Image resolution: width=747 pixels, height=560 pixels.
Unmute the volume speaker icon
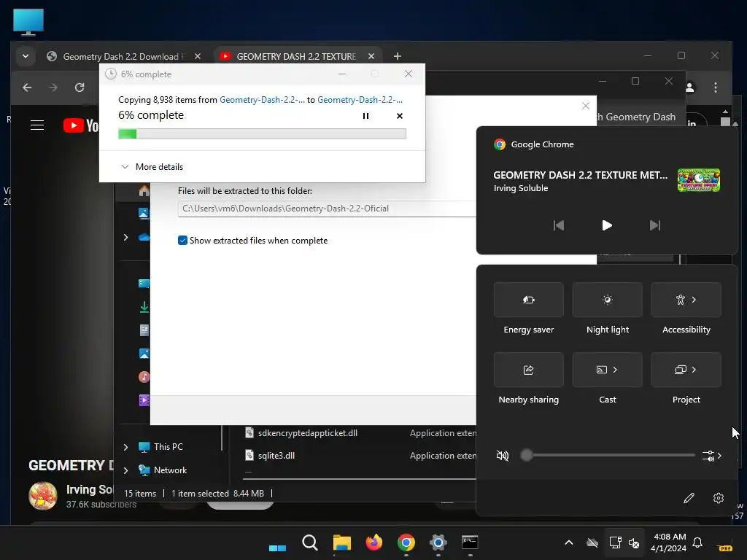tap(502, 456)
